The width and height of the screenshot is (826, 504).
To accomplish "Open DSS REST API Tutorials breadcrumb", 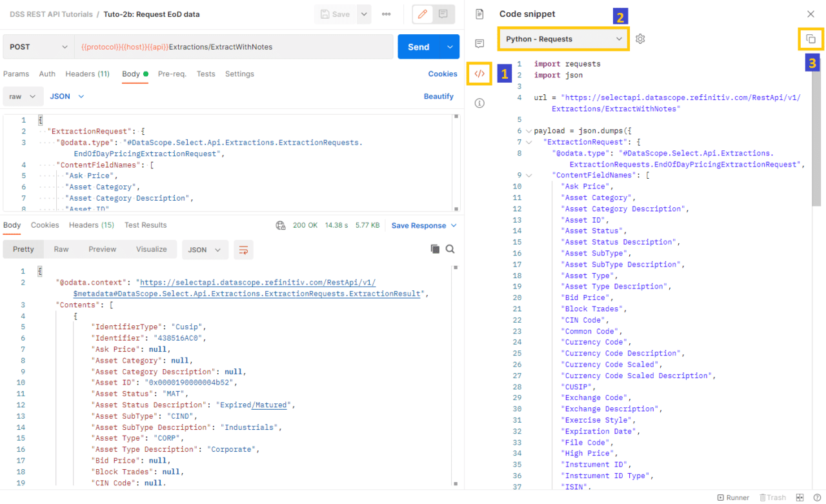I will click(52, 14).
